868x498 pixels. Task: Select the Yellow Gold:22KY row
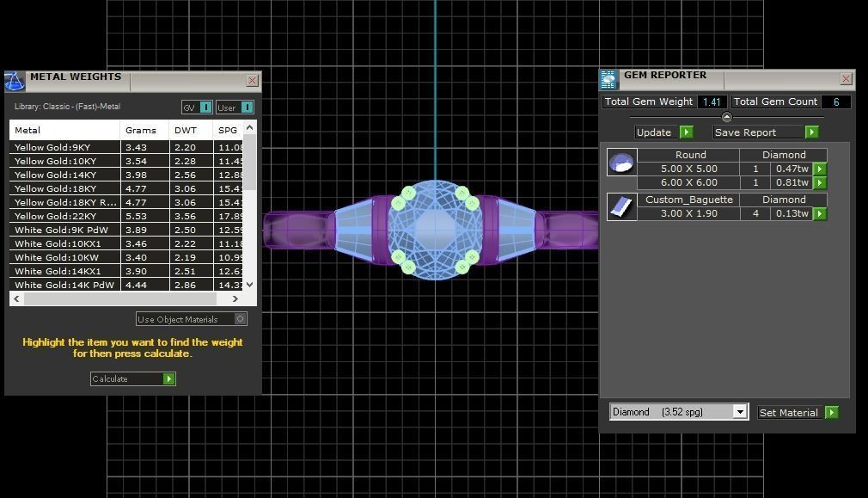click(x=126, y=216)
